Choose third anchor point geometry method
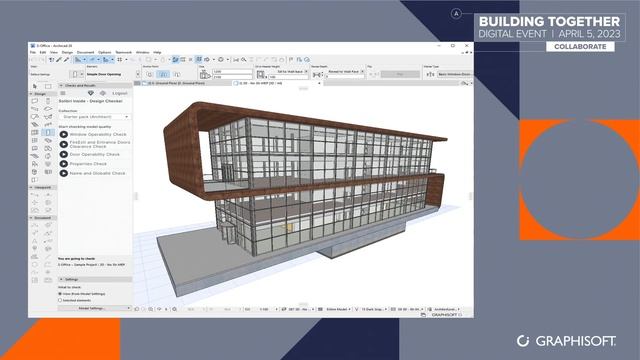 (177, 74)
